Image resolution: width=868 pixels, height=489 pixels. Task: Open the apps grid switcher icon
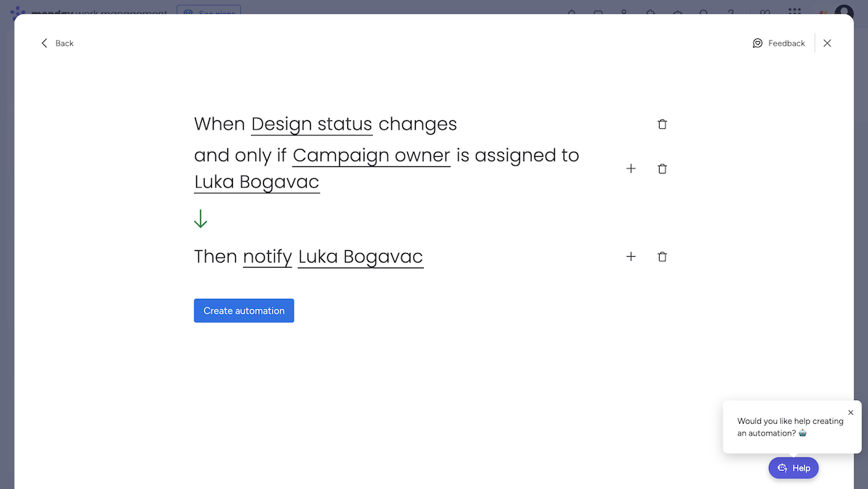(794, 12)
